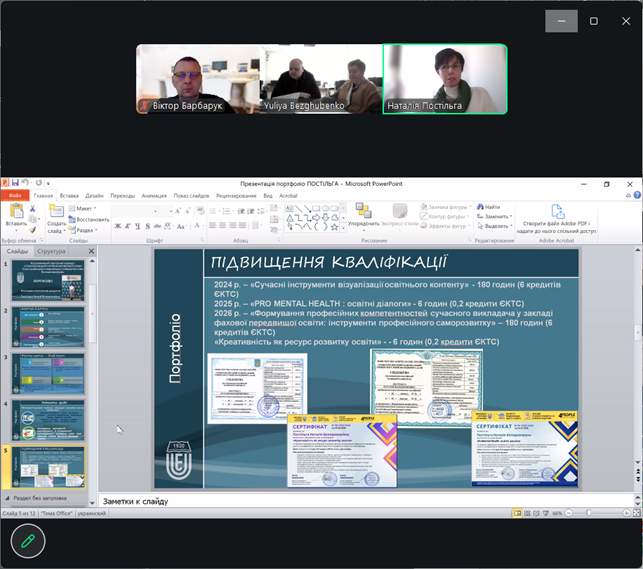This screenshot has width=643, height=569.
Task: Open the Файл tab
Action: pyautogui.click(x=15, y=196)
